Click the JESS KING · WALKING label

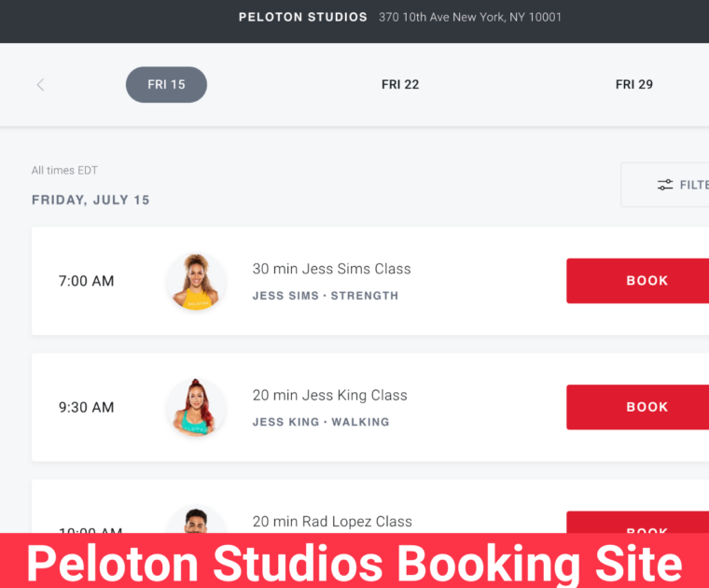(x=321, y=422)
